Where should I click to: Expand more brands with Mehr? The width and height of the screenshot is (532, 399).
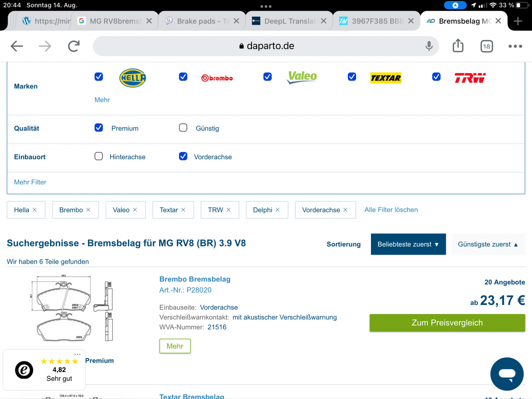[x=102, y=100]
